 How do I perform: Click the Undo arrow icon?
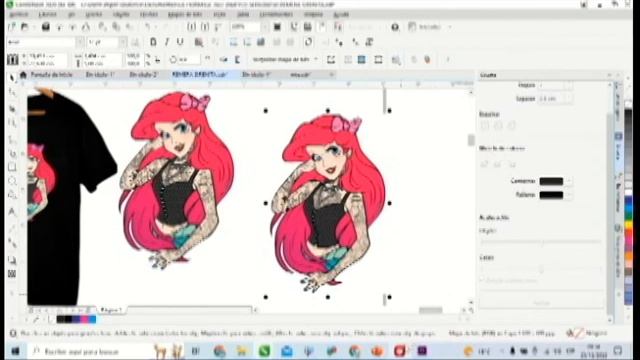[x=148, y=27]
